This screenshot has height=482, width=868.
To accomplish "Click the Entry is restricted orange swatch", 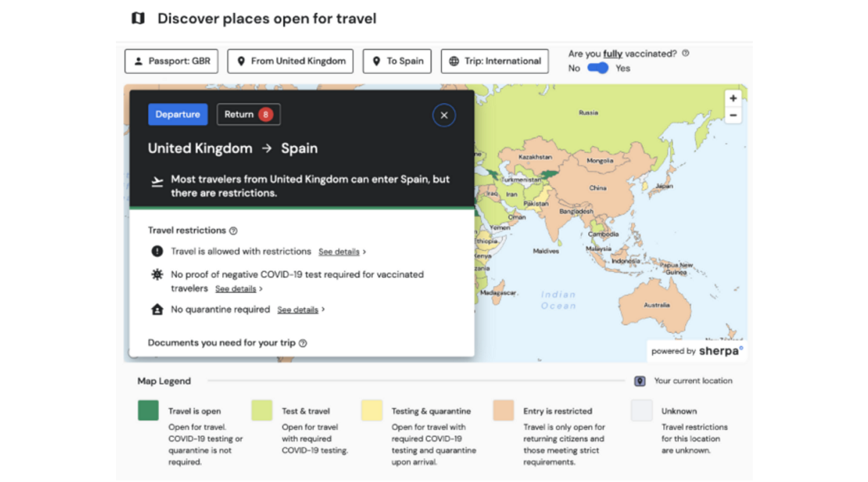I will click(x=504, y=410).
